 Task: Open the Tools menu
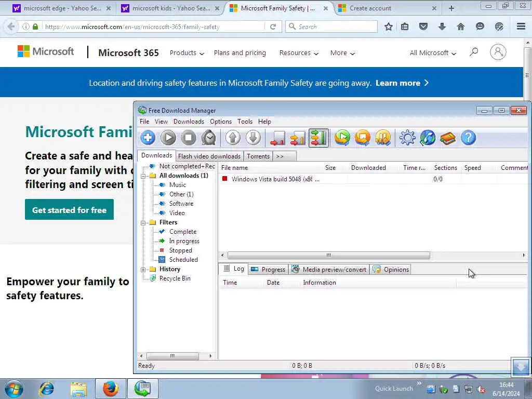245,122
